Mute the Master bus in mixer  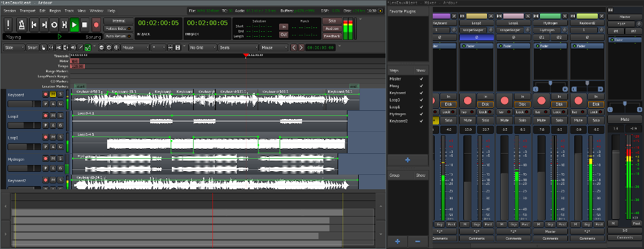click(x=625, y=120)
